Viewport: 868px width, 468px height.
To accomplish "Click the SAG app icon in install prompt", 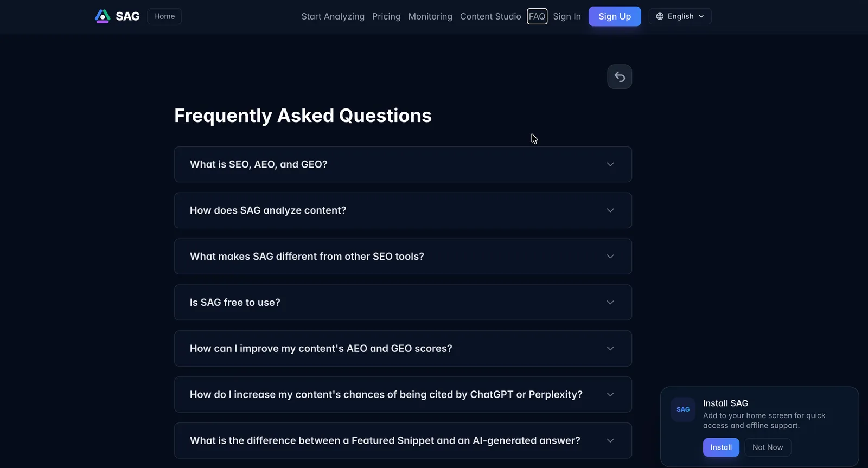I will pos(683,409).
